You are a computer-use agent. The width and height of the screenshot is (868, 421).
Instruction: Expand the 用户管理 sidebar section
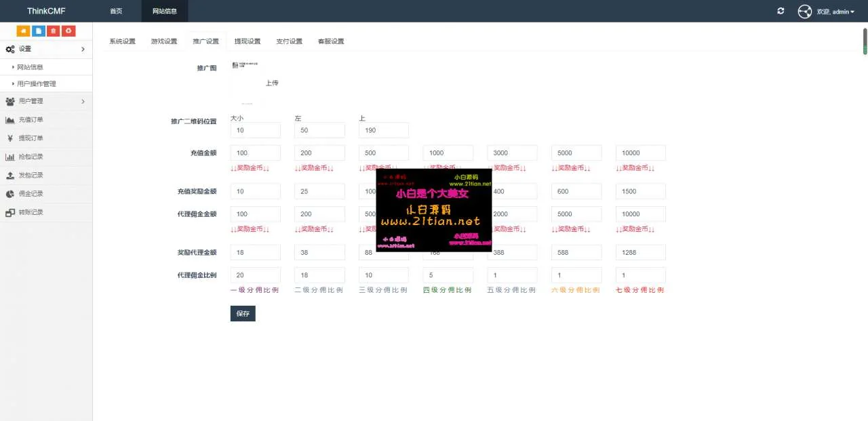[x=45, y=102]
